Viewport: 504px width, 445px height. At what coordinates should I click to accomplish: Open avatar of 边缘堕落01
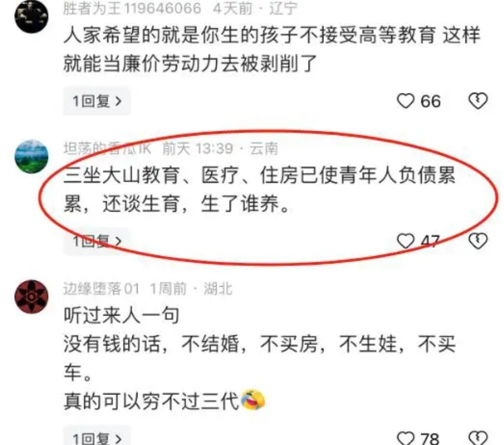pyautogui.click(x=32, y=296)
